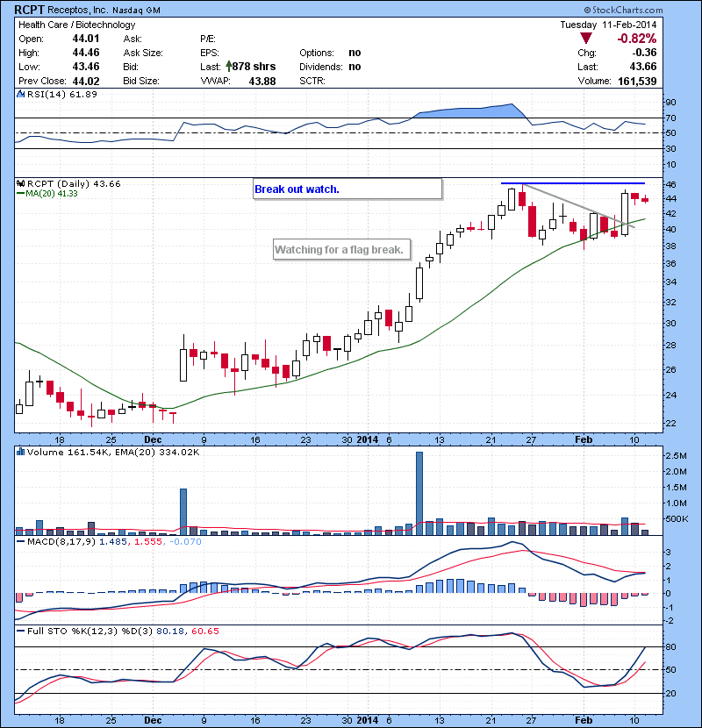Click the company name Receptos, Inc.

(77, 11)
